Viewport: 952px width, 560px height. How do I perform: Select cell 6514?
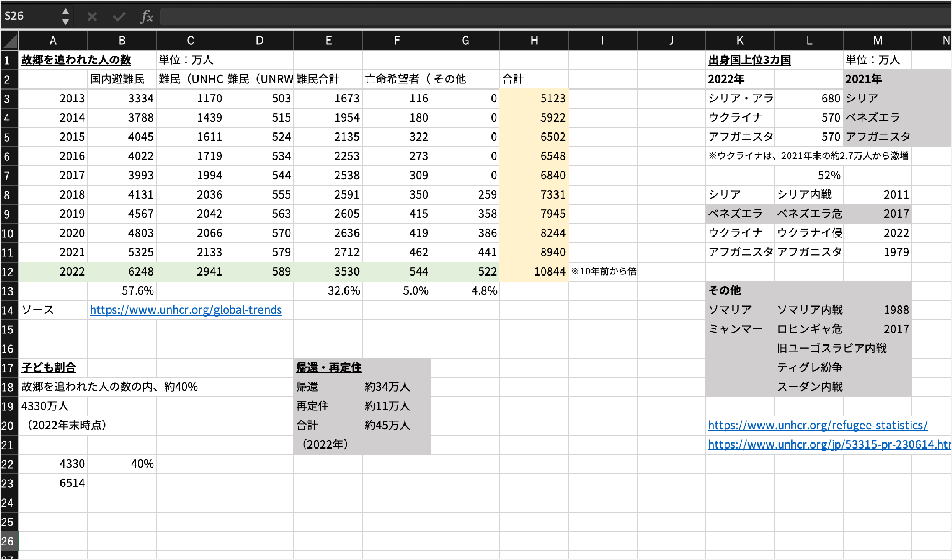(53, 483)
